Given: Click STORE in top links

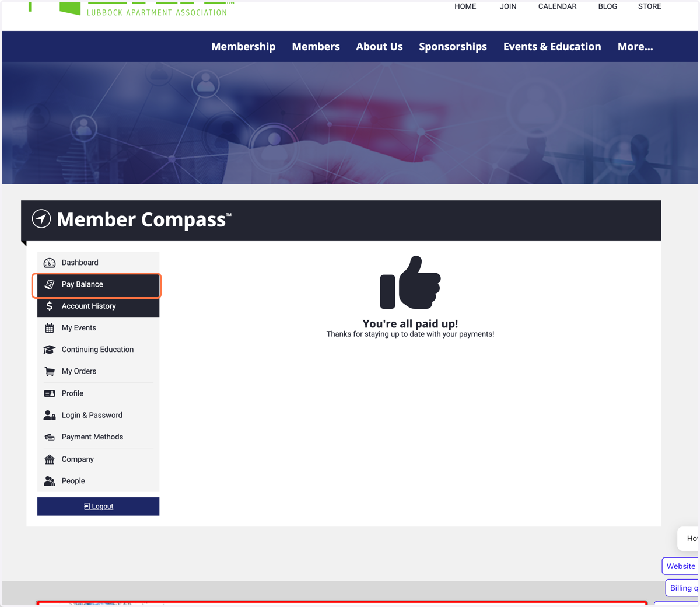Looking at the screenshot, I should tap(649, 6).
